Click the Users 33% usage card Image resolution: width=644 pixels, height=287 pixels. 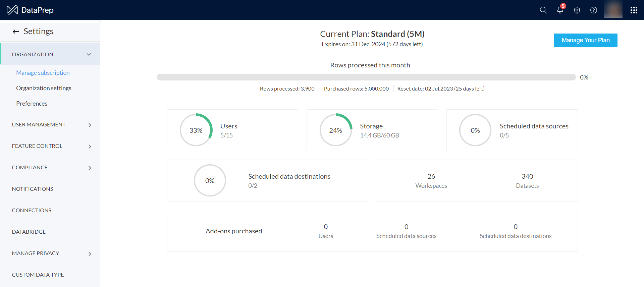(232, 130)
